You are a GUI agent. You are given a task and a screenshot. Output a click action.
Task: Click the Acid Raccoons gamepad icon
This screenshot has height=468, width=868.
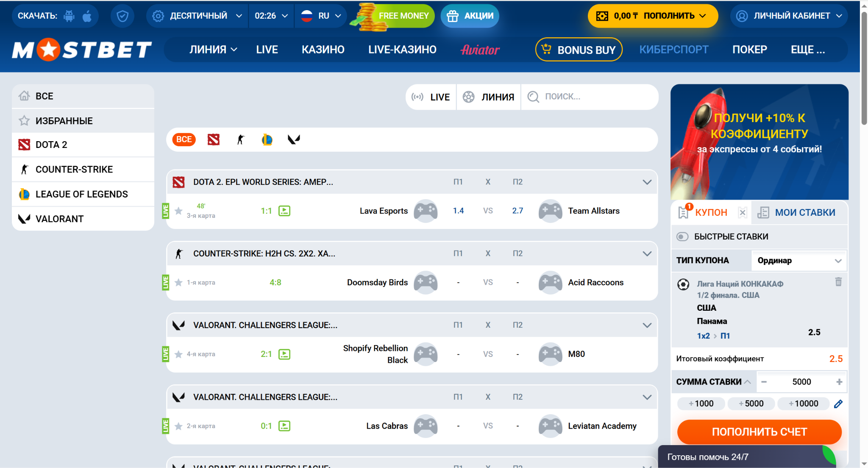[x=550, y=282]
